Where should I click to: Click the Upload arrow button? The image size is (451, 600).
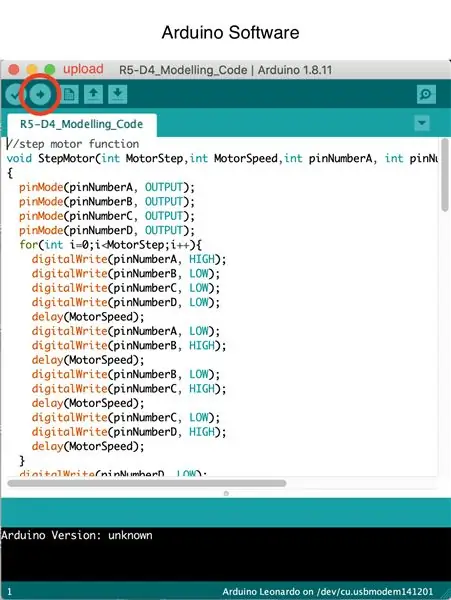[40, 94]
